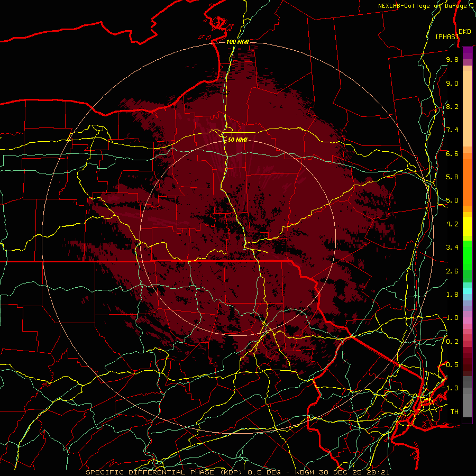Pick the yellow color bar segment
476x476 pixels.
(467, 226)
